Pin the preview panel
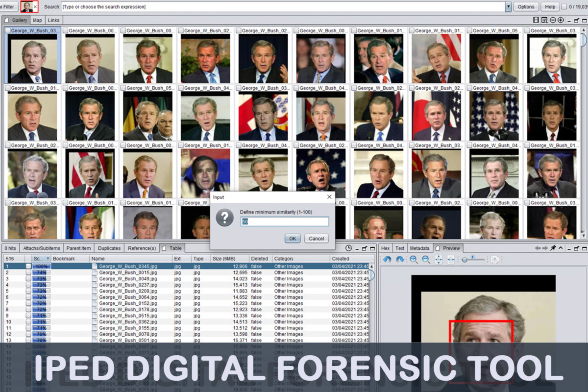The image size is (588, 392). tap(553, 248)
